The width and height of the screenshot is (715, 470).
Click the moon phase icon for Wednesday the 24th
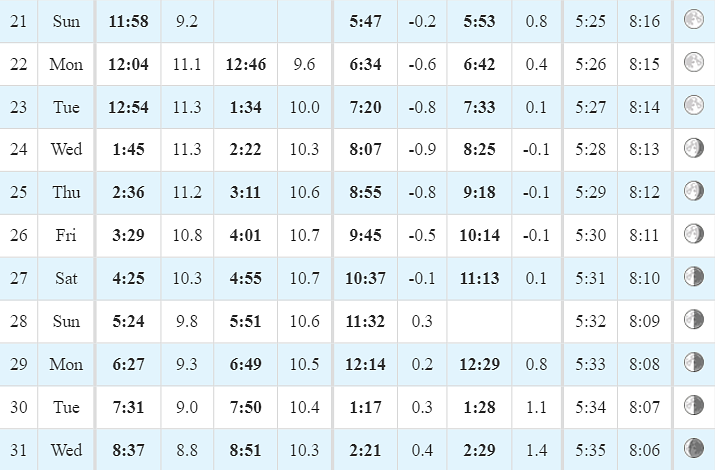694,148
